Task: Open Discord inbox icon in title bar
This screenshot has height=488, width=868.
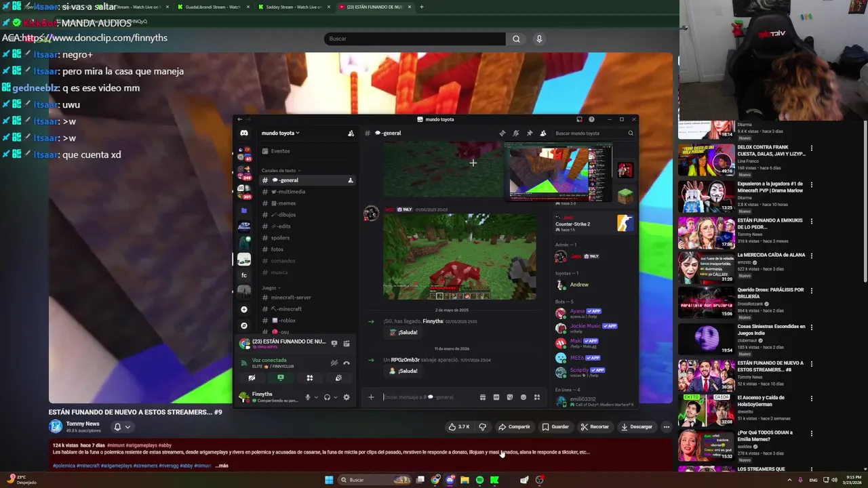Action: [579, 119]
